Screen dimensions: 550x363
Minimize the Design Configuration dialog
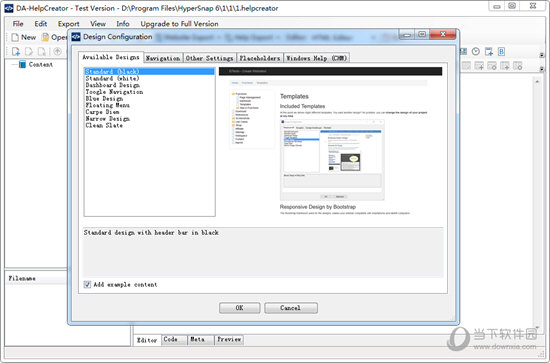[407, 34]
